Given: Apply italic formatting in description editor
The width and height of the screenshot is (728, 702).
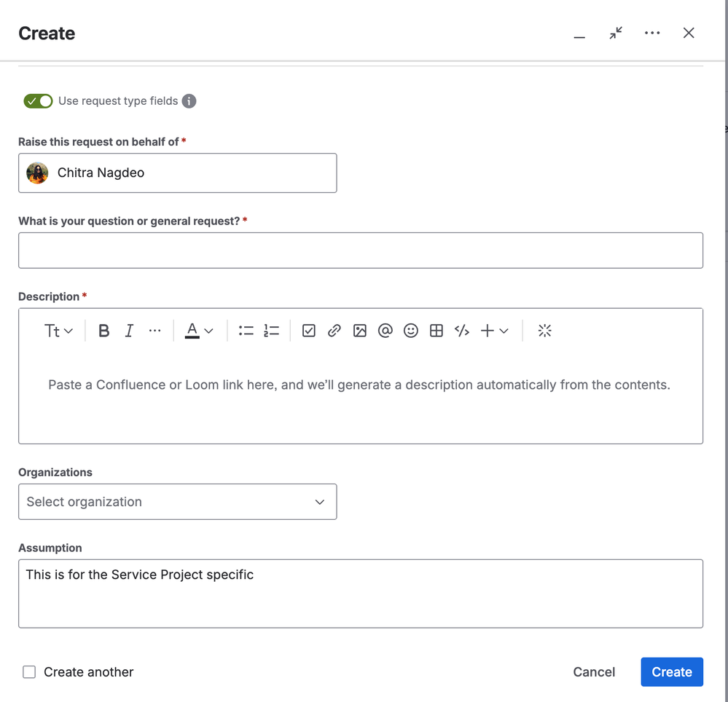Looking at the screenshot, I should (x=129, y=331).
